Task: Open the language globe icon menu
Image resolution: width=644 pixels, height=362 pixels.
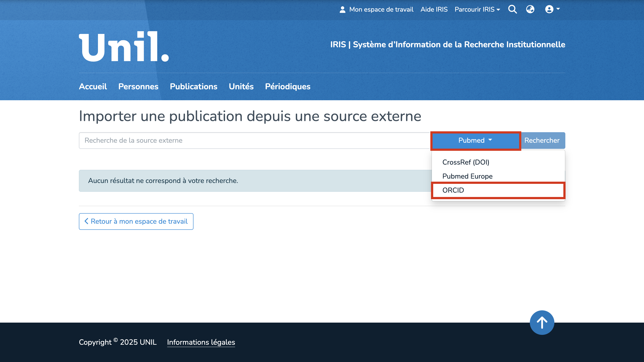Action: point(530,9)
